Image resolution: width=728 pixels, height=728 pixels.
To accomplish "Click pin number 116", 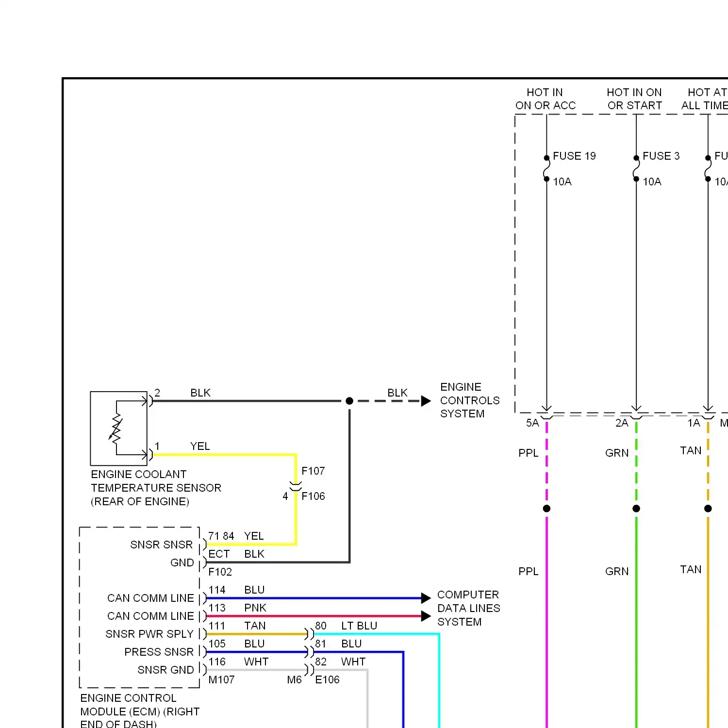I will [x=217, y=662].
